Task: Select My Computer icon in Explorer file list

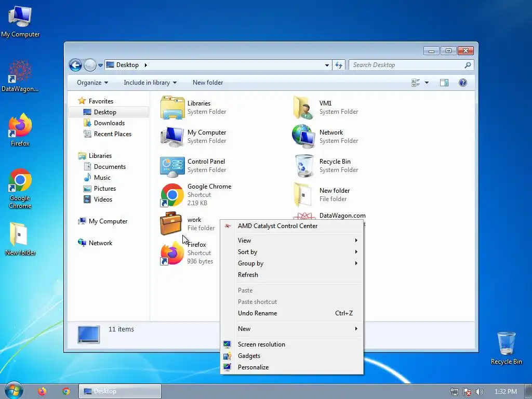Action: 172,137
